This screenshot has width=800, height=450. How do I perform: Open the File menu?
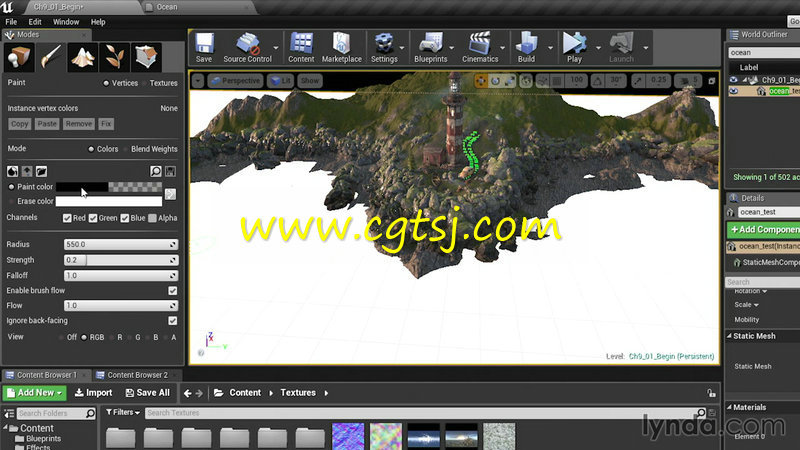point(11,22)
